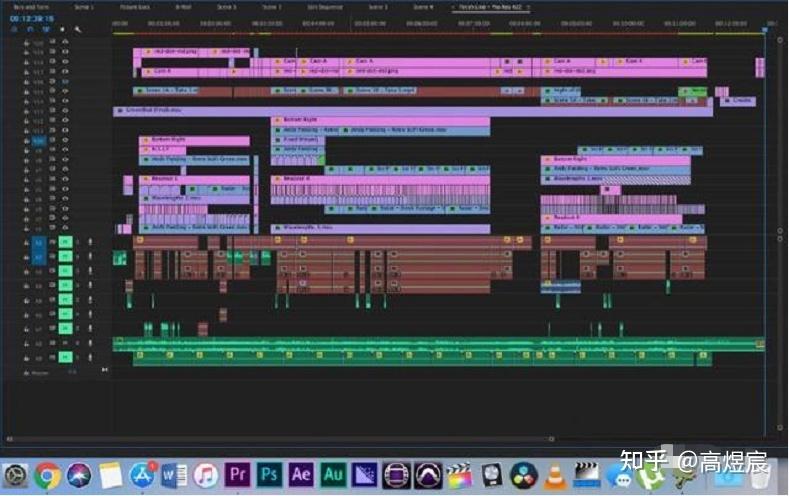Launch VLC media player from dock

[x=553, y=475]
